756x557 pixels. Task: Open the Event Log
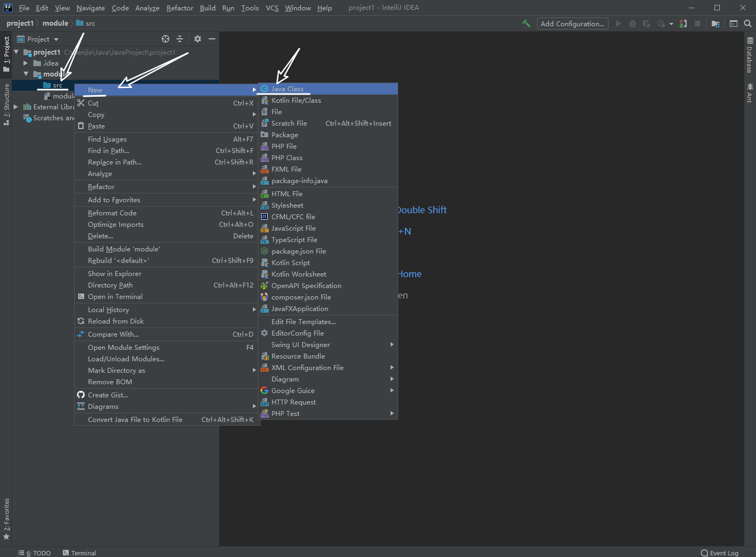[719, 553]
